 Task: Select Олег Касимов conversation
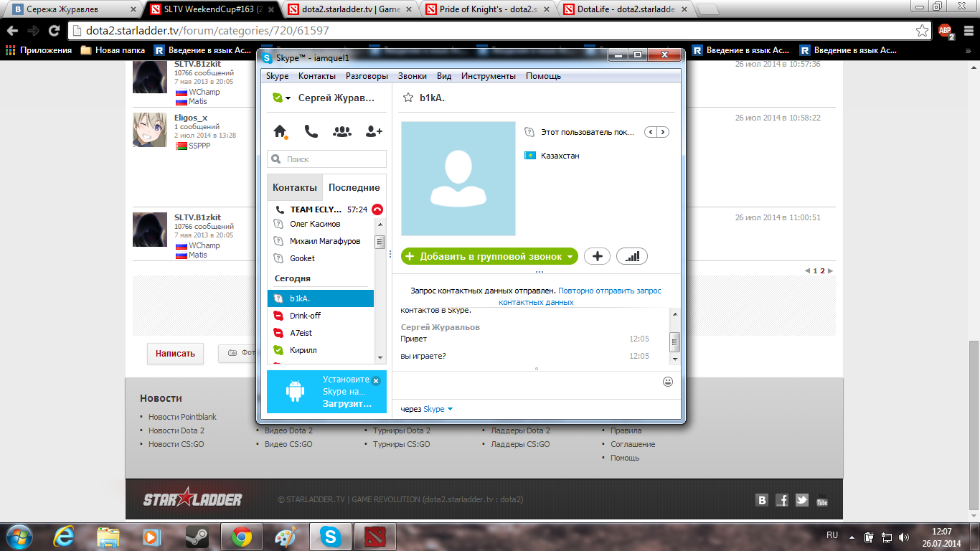pyautogui.click(x=321, y=224)
